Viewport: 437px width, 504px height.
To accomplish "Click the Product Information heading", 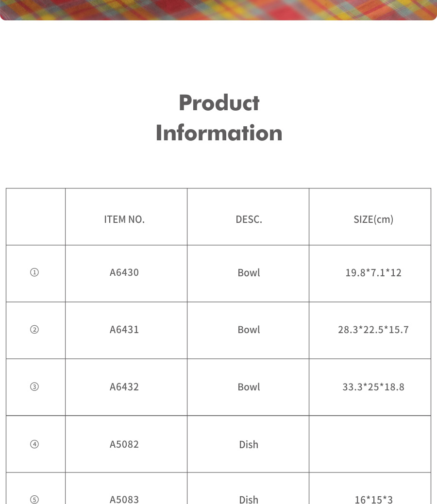I will click(x=219, y=118).
